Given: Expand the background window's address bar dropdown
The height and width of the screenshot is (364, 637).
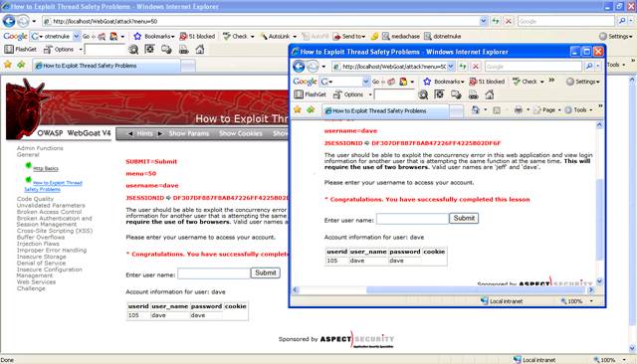Looking at the screenshot, I should (x=483, y=21).
